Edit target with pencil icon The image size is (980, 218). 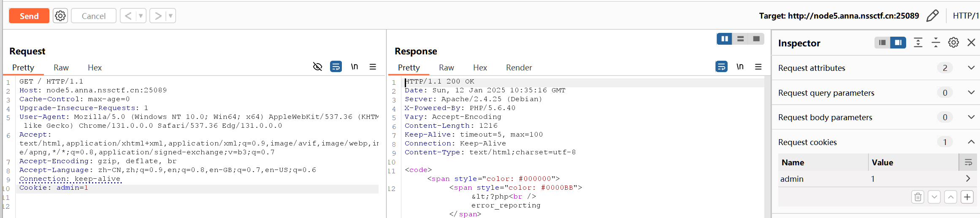tap(932, 16)
